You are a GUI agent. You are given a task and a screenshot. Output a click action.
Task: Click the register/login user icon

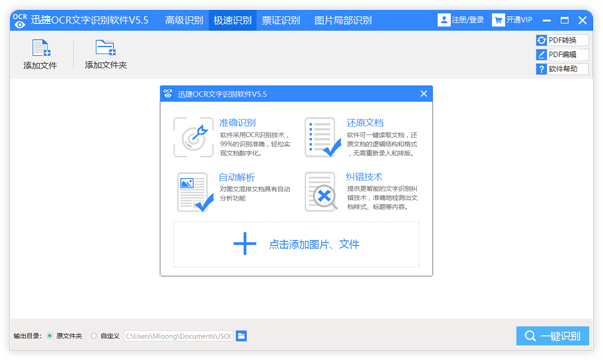click(443, 20)
